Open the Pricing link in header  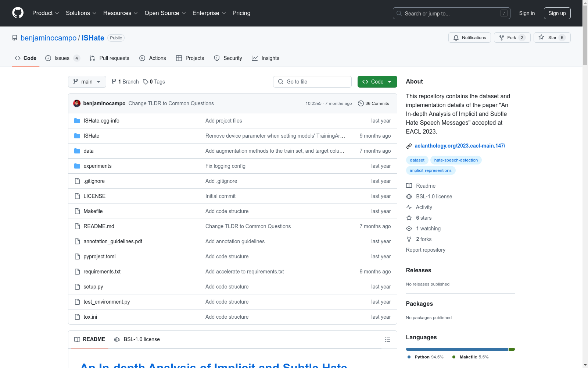241,13
